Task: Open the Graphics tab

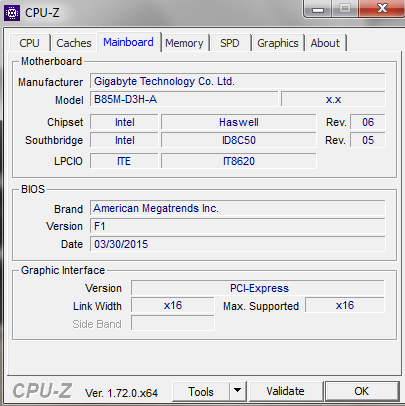Action: [278, 43]
